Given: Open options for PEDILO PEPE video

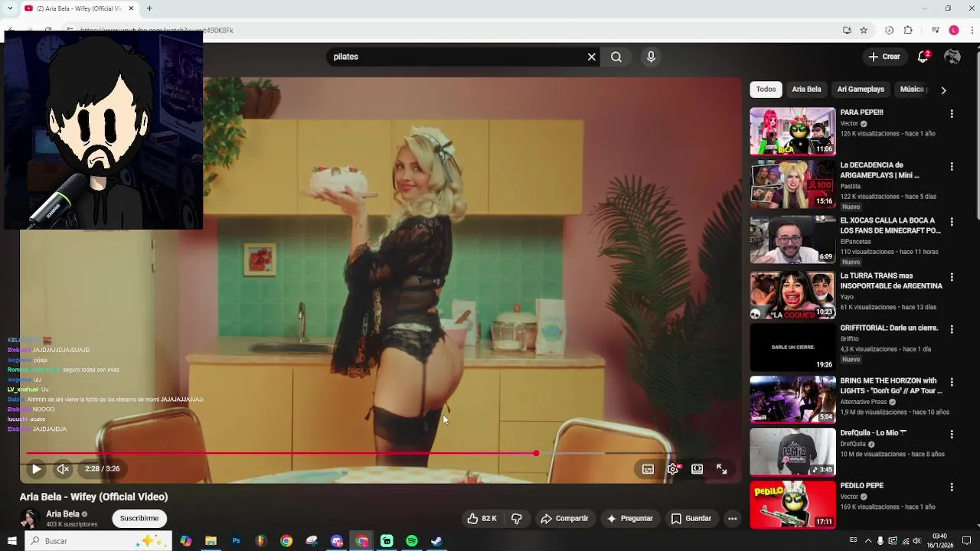Looking at the screenshot, I should 952,487.
